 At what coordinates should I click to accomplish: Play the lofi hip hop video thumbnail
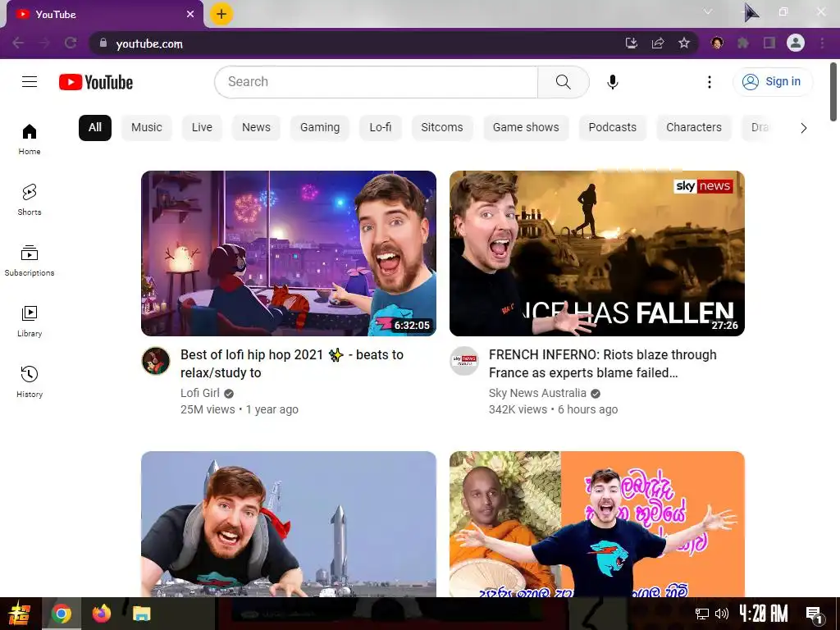pos(289,253)
